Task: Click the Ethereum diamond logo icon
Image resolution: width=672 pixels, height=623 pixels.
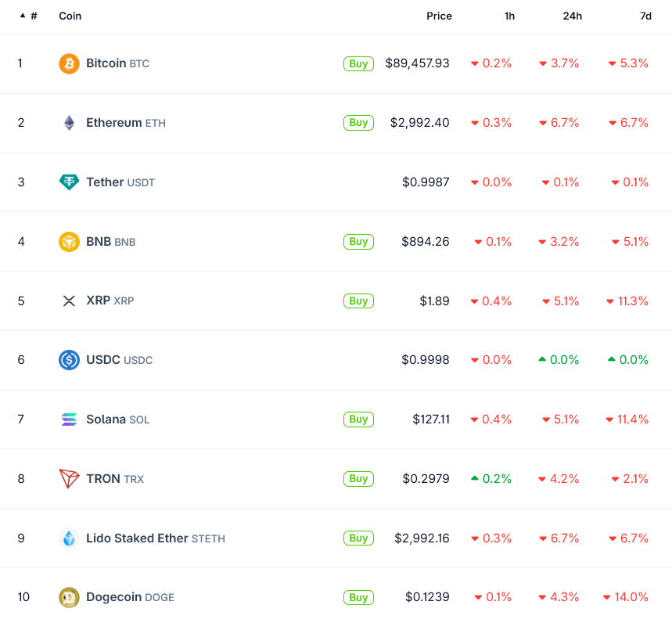Action: pos(69,123)
